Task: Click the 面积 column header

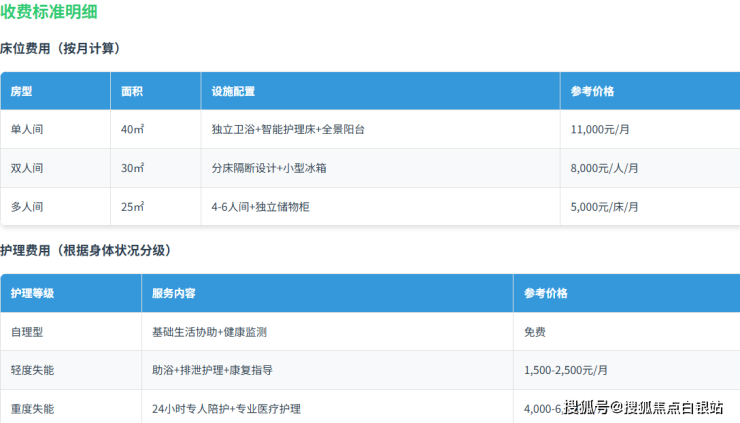Action: [x=132, y=91]
